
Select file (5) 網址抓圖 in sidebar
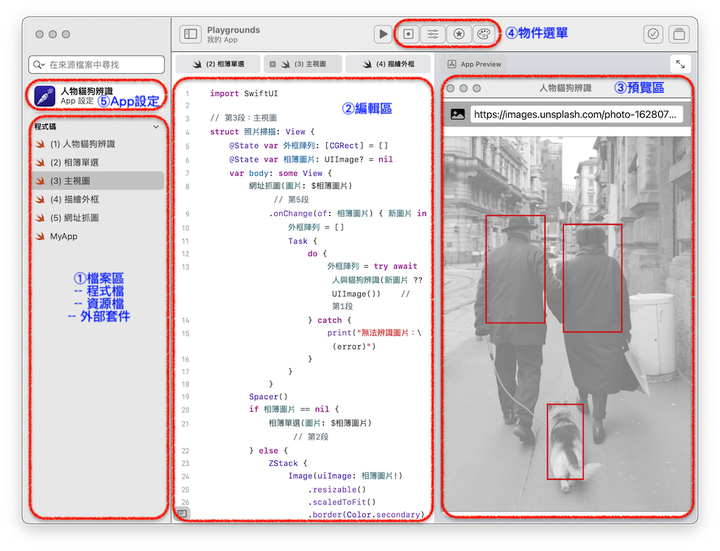pyautogui.click(x=98, y=218)
